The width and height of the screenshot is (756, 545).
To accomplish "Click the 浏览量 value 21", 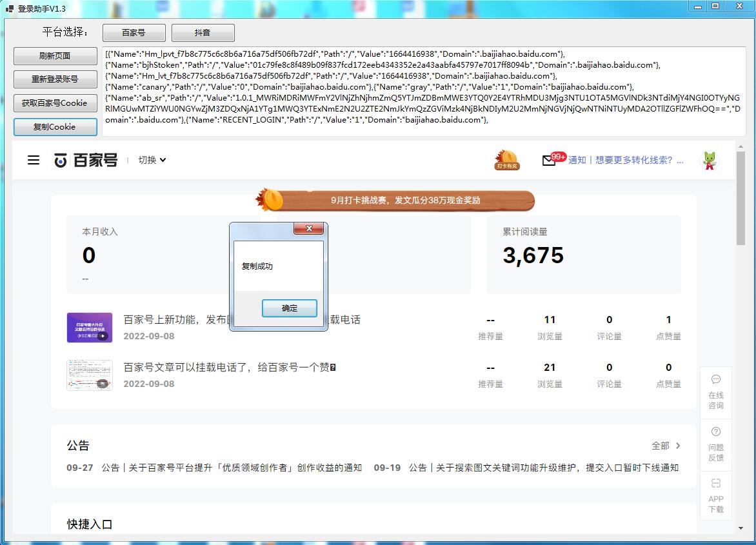I will coord(550,368).
